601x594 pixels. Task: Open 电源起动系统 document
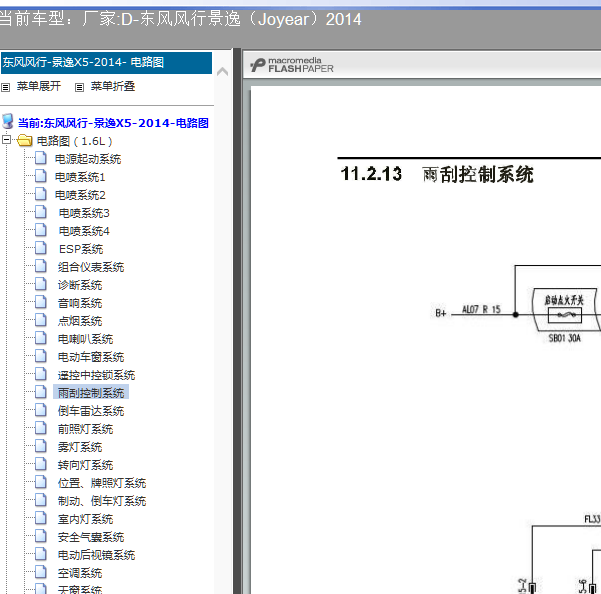click(x=88, y=159)
